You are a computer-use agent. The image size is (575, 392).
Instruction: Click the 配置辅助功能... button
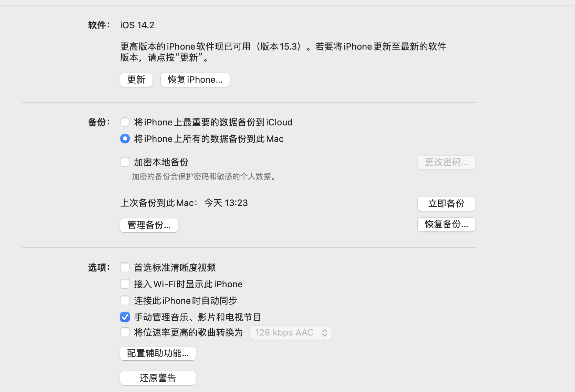158,353
